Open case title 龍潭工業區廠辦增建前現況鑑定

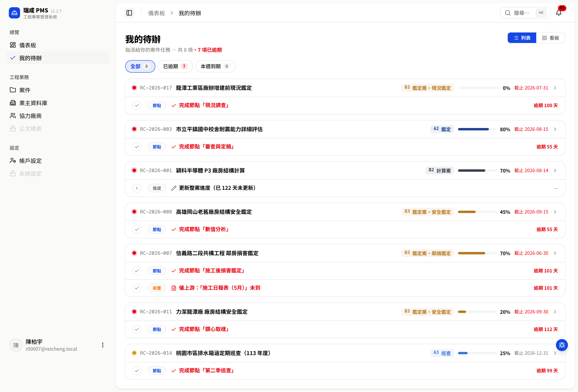[214, 88]
